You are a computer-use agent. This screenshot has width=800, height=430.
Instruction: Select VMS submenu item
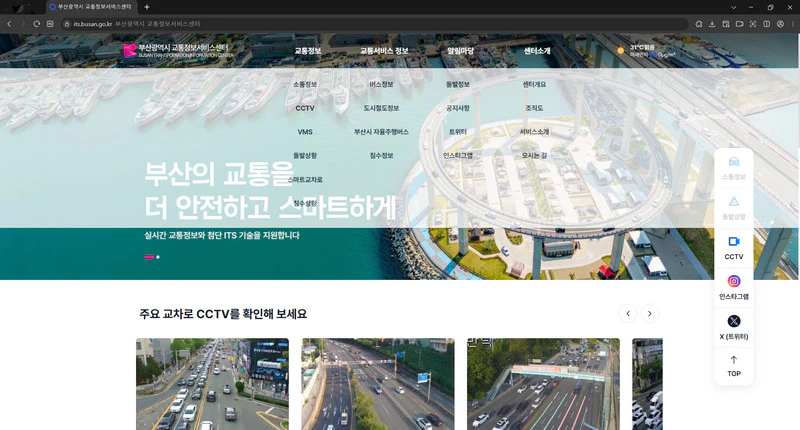[305, 132]
